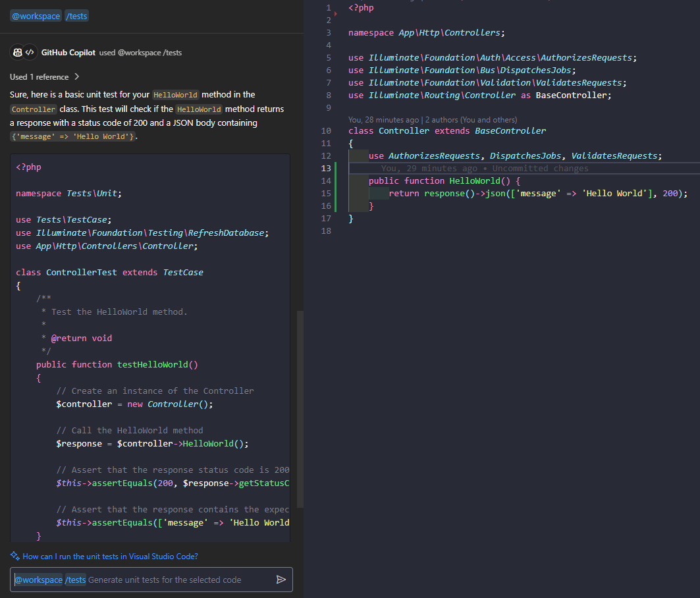Click the GitHub Copilot name label in chat
Viewport: 700px width, 598px height.
pos(68,53)
